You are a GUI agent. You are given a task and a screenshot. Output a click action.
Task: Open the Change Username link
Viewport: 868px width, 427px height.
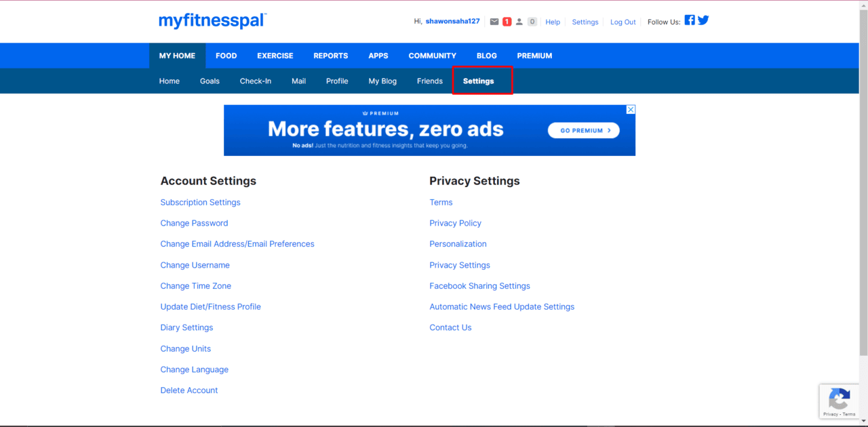pyautogui.click(x=195, y=265)
